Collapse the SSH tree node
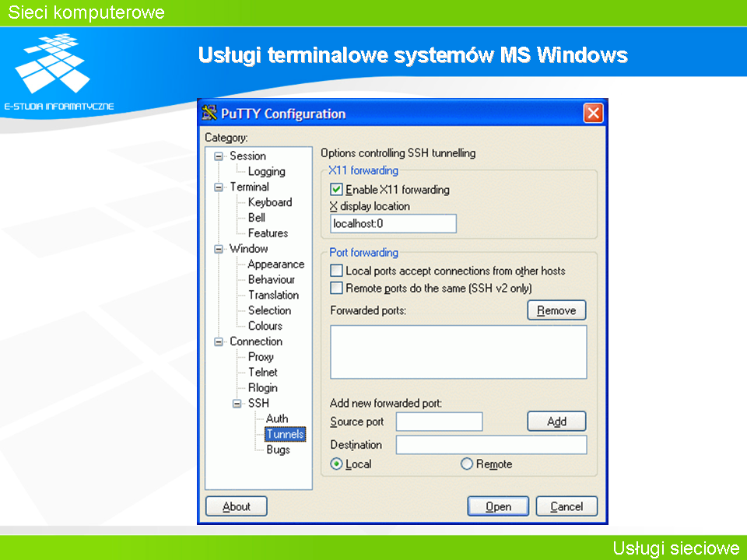The height and width of the screenshot is (560, 747). coord(237,404)
